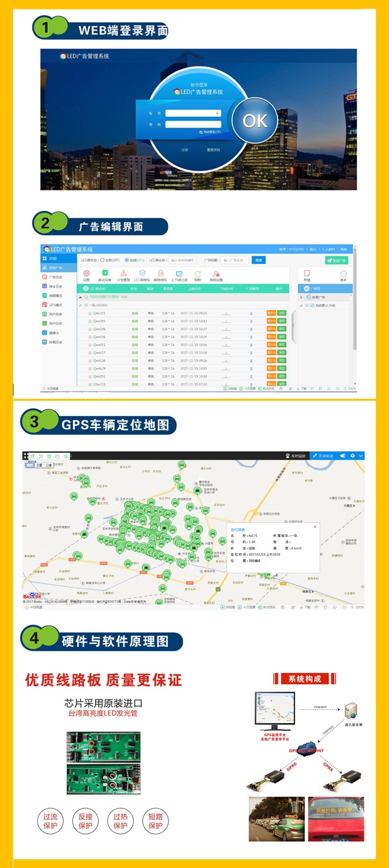Close the 定位信息 popup on the map

pos(315,527)
